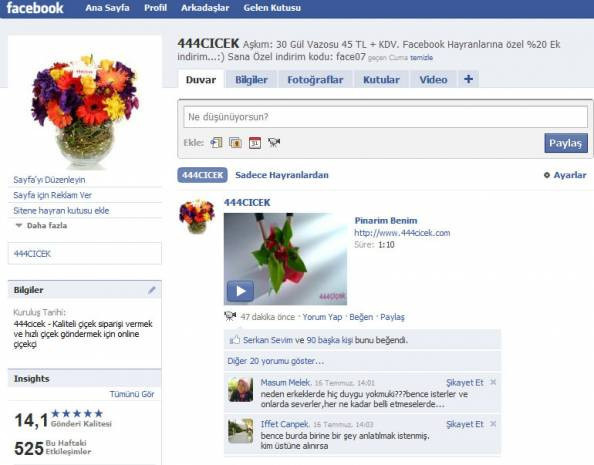Open the 90 başka kişi likes list
Image resolution: width=594 pixels, height=465 pixels.
tap(330, 340)
